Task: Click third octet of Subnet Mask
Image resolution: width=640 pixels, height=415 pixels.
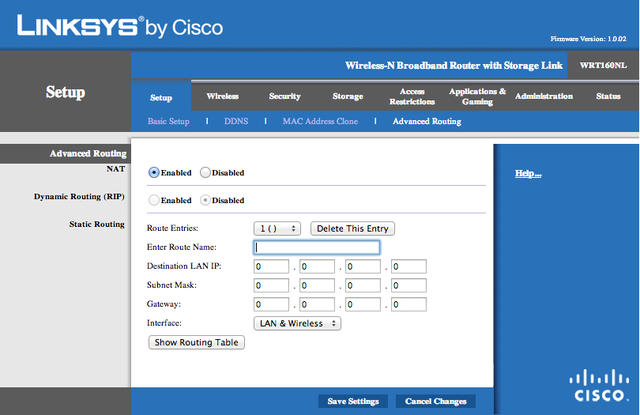Action: click(x=363, y=285)
